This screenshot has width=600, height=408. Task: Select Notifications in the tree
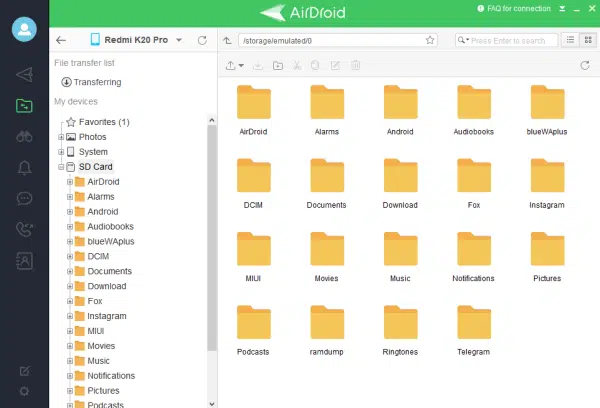pos(111,376)
